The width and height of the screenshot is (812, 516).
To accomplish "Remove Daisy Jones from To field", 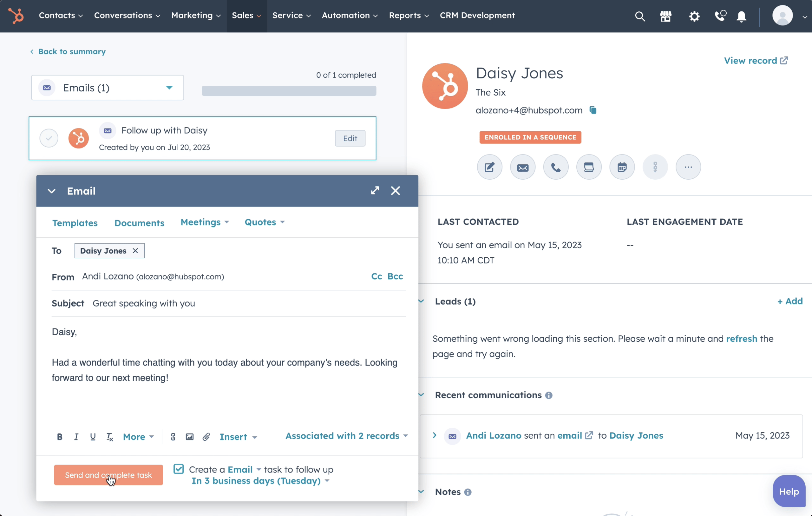I will [135, 251].
